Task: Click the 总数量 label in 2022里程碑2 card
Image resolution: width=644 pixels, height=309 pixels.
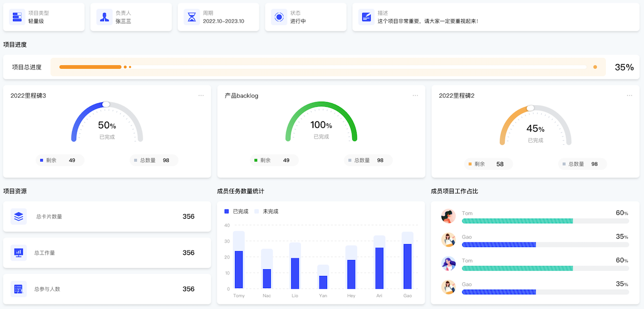Action: (x=577, y=164)
